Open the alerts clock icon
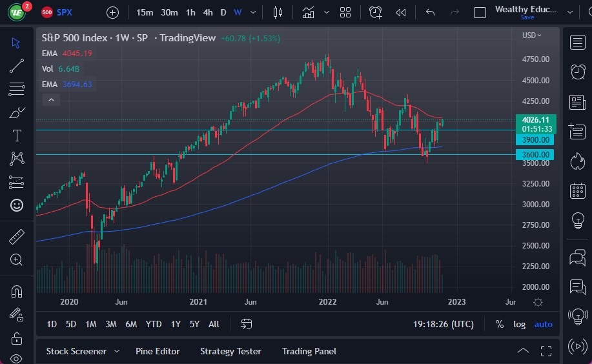 [x=578, y=72]
